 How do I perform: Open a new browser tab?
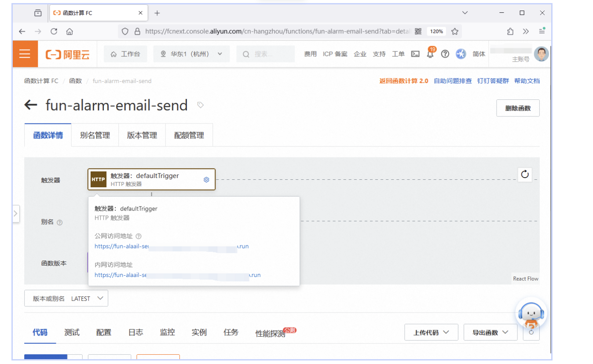coord(157,13)
